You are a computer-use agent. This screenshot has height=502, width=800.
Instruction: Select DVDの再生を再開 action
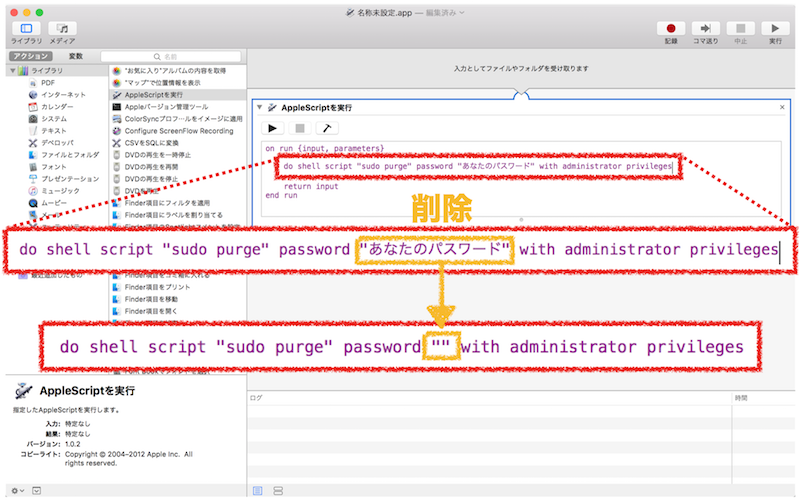151,167
